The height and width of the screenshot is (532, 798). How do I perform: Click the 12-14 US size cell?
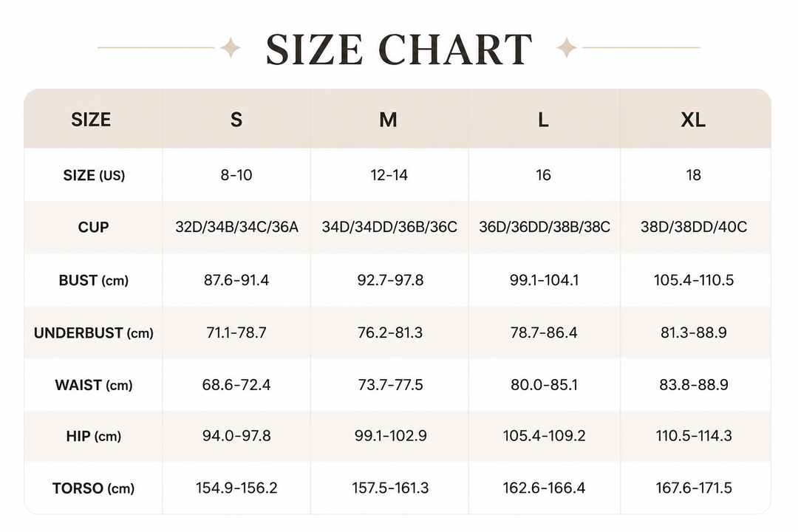pyautogui.click(x=389, y=175)
